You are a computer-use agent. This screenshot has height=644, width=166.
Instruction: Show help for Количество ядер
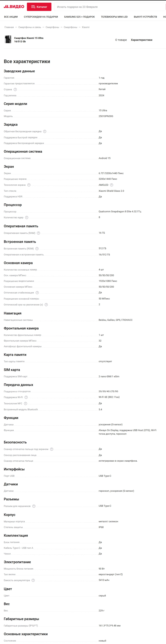point(27,218)
